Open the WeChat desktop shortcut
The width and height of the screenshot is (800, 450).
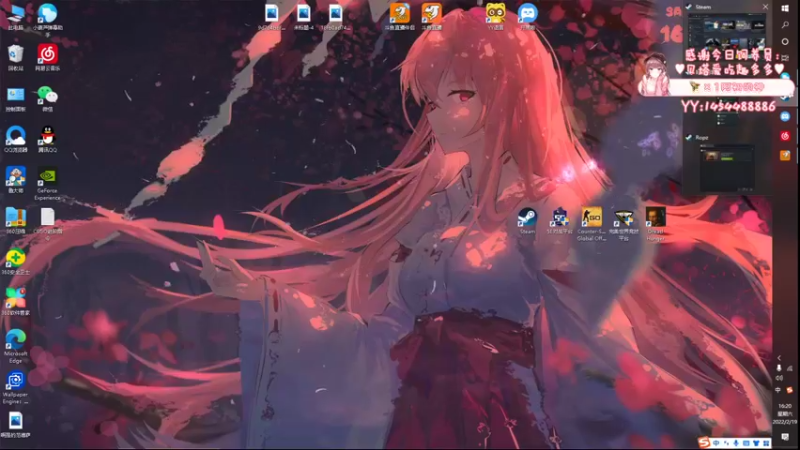pyautogui.click(x=47, y=98)
